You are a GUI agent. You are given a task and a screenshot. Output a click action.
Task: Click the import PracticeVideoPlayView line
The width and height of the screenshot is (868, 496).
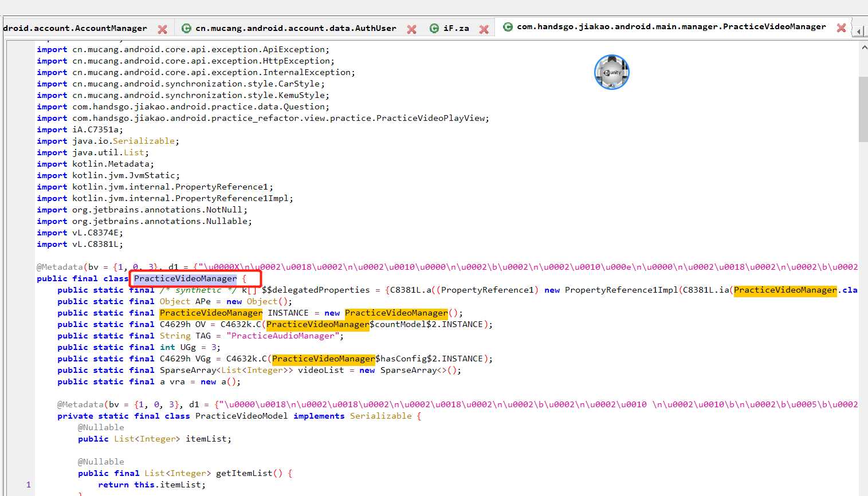tap(263, 118)
